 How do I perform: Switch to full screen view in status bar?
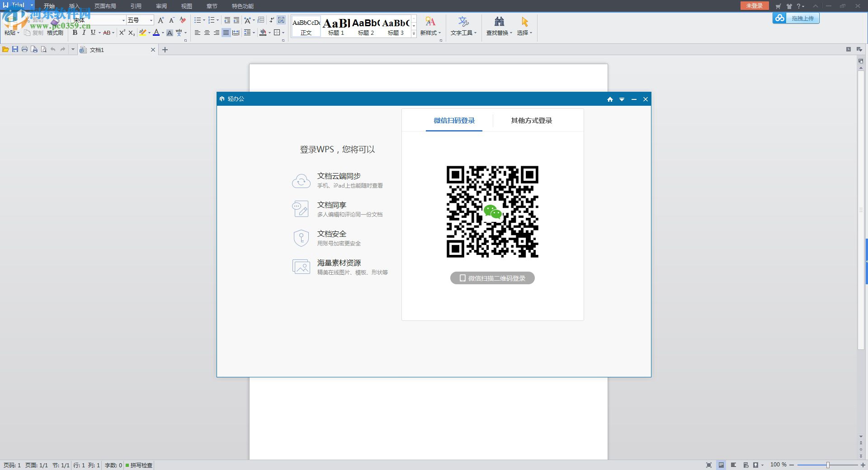pyautogui.click(x=709, y=465)
